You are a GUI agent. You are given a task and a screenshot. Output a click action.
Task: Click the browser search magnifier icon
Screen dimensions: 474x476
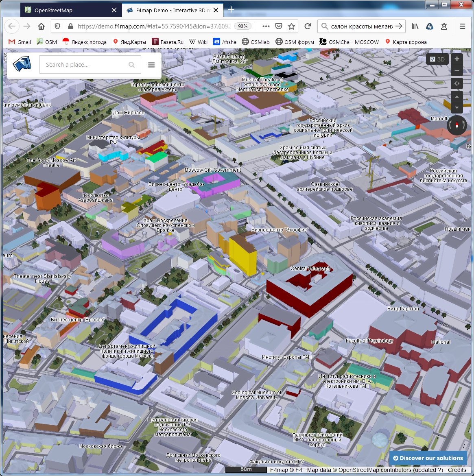(325, 26)
